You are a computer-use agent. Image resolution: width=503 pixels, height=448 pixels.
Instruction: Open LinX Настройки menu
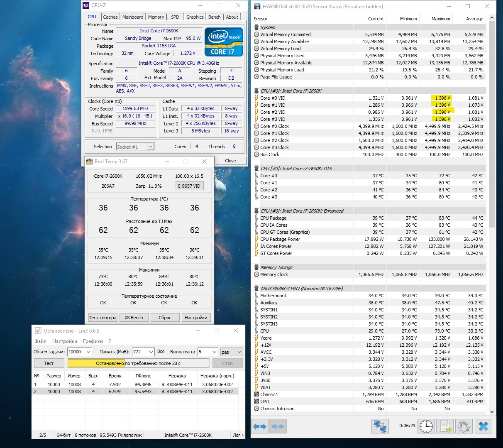click(x=65, y=341)
